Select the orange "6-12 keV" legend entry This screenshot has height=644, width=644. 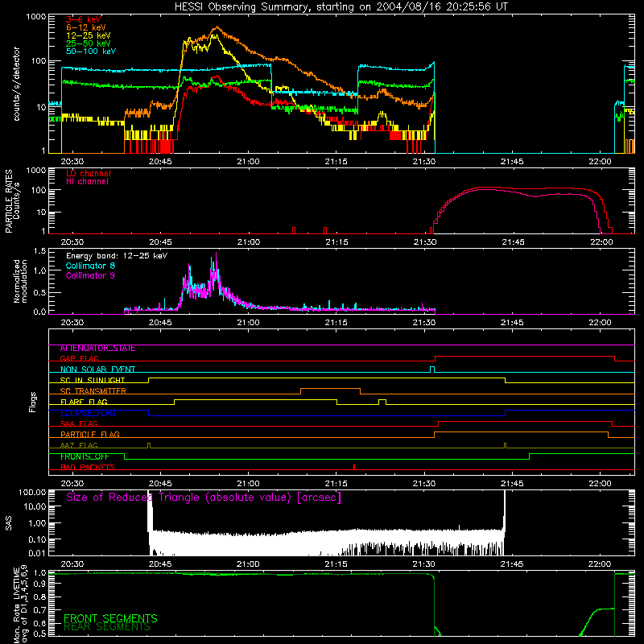click(x=86, y=27)
